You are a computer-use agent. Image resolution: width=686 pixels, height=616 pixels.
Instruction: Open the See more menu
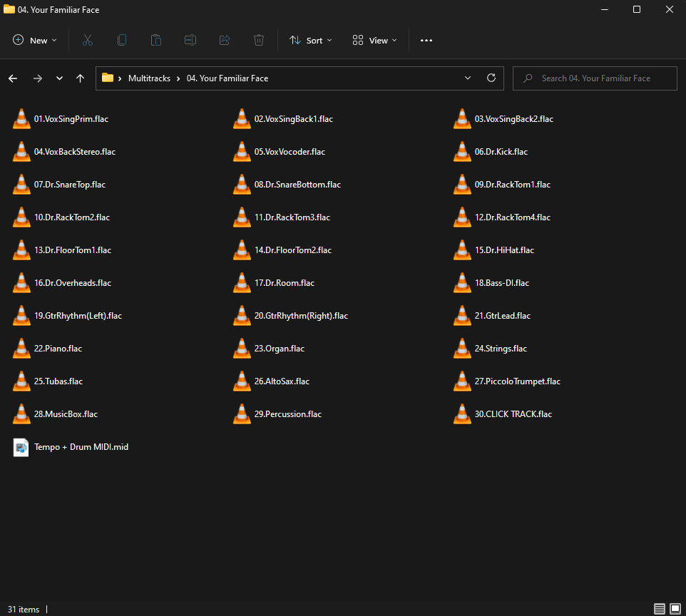click(426, 40)
